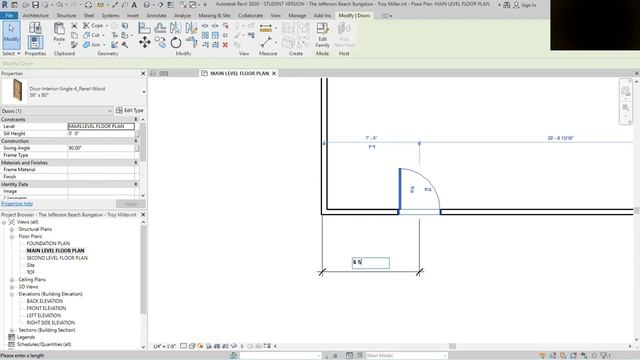Select the Rotate tool
This screenshot has width=640, height=360.
pos(176,42)
